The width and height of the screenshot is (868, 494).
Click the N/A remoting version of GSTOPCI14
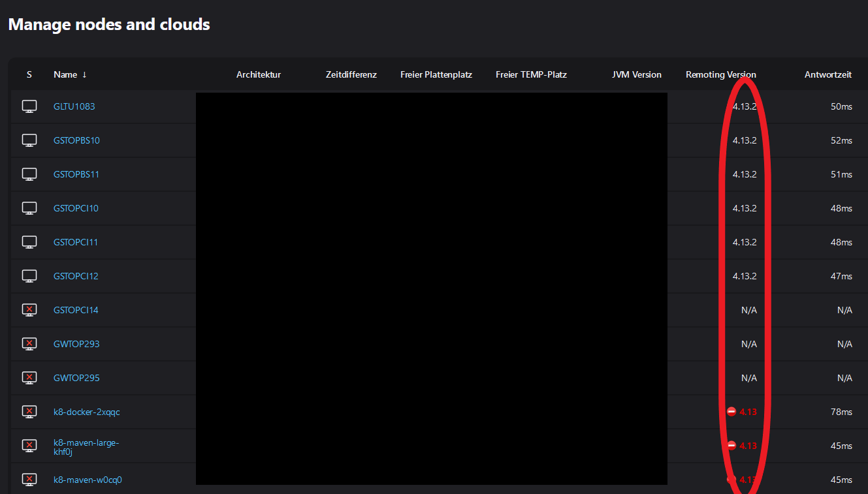(x=749, y=310)
